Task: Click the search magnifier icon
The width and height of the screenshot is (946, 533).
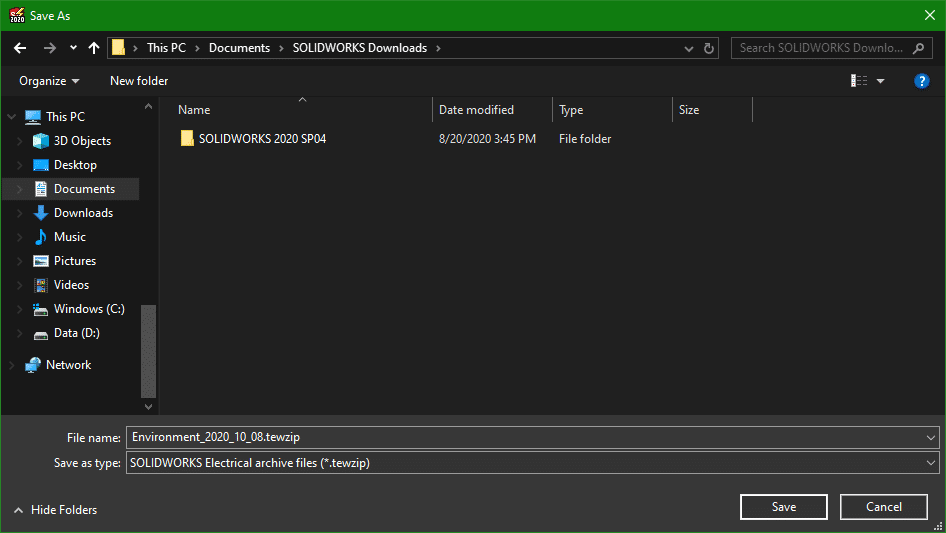Action: coord(918,48)
